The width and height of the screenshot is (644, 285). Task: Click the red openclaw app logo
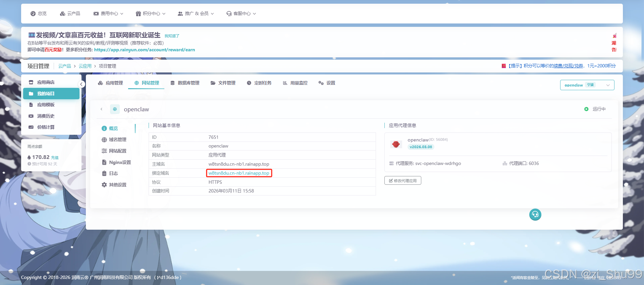pyautogui.click(x=396, y=144)
